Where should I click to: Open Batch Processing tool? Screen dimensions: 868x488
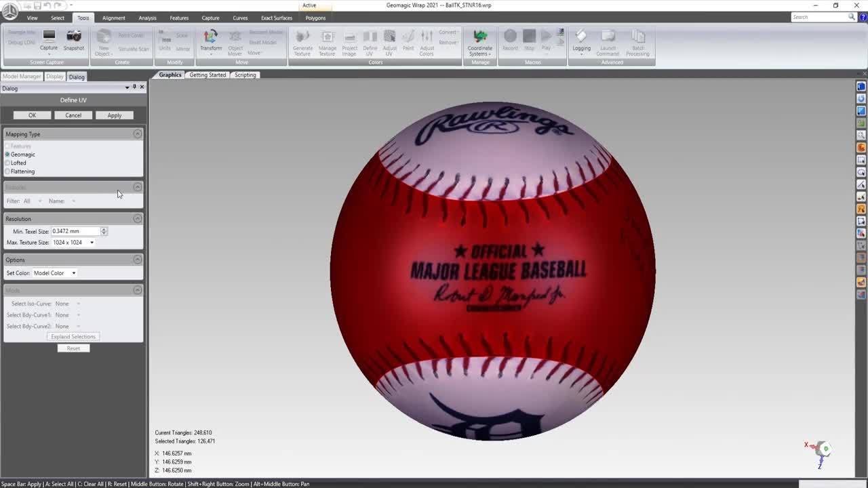click(637, 42)
